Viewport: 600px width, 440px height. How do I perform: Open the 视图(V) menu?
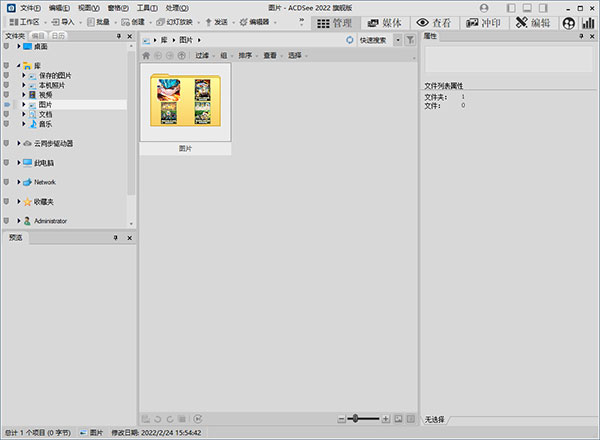89,8
